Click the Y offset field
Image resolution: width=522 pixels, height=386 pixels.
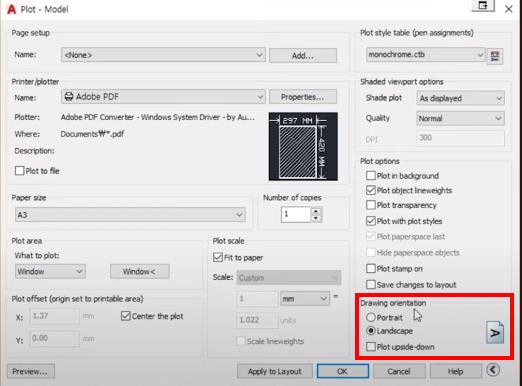pos(55,339)
